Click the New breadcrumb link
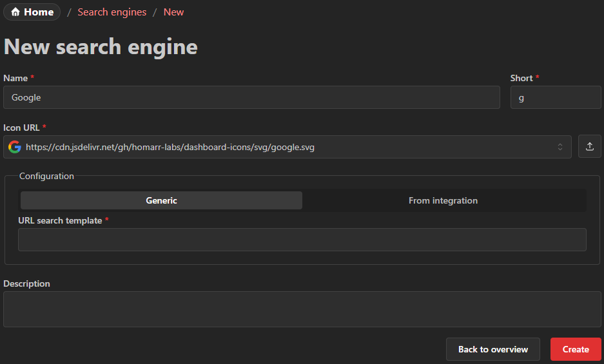This screenshot has height=364, width=604. [x=173, y=12]
